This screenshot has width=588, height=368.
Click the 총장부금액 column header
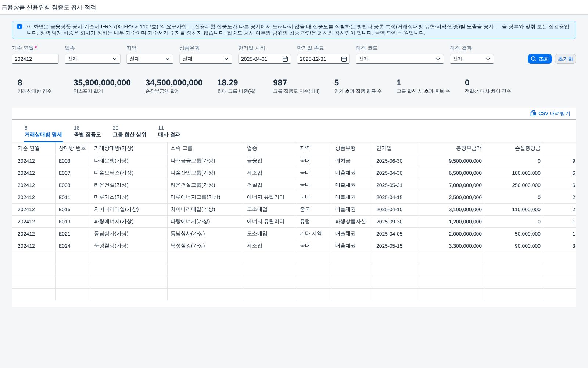click(453, 148)
